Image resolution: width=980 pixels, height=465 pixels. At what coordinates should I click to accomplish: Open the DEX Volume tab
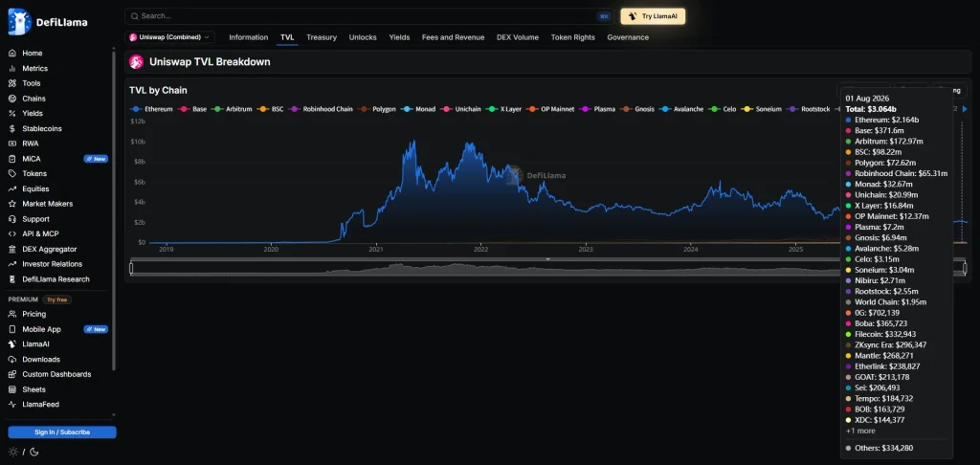518,37
